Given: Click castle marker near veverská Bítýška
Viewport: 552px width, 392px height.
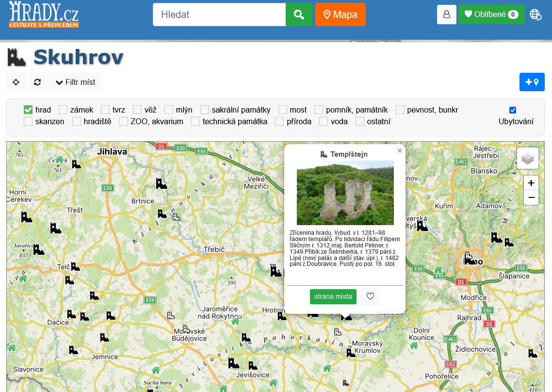Looking at the screenshot, I should (x=422, y=226).
